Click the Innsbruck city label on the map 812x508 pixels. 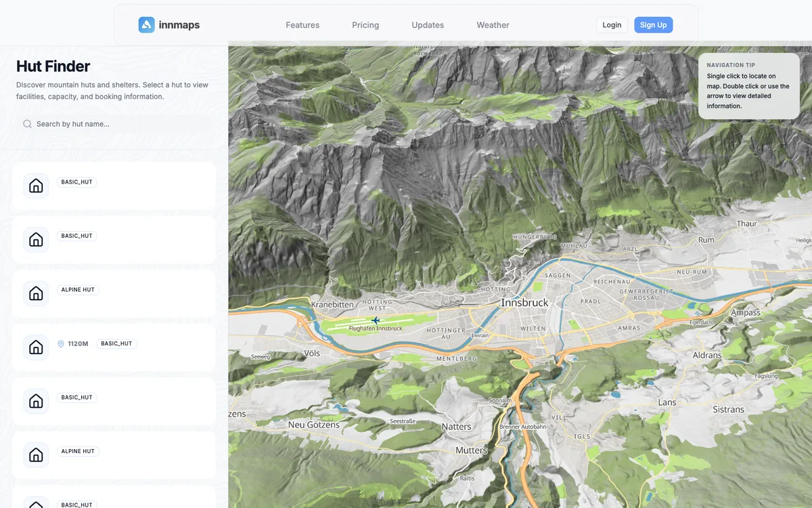524,303
